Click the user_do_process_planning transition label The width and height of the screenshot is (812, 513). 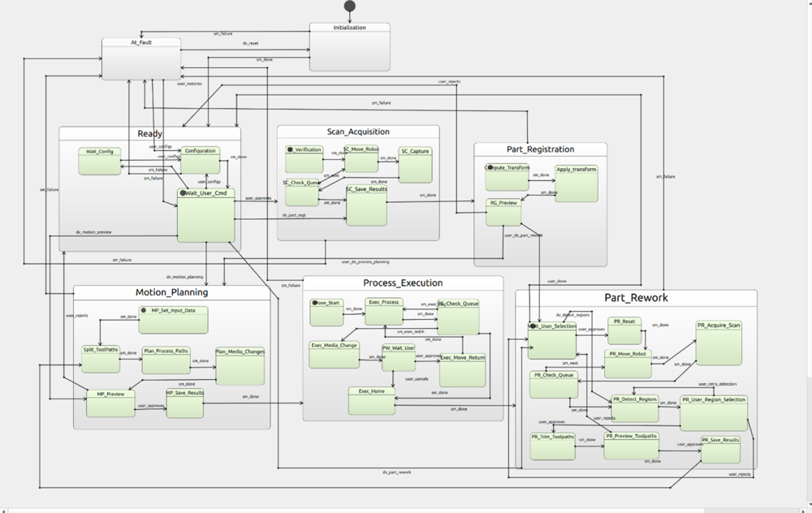click(365, 262)
